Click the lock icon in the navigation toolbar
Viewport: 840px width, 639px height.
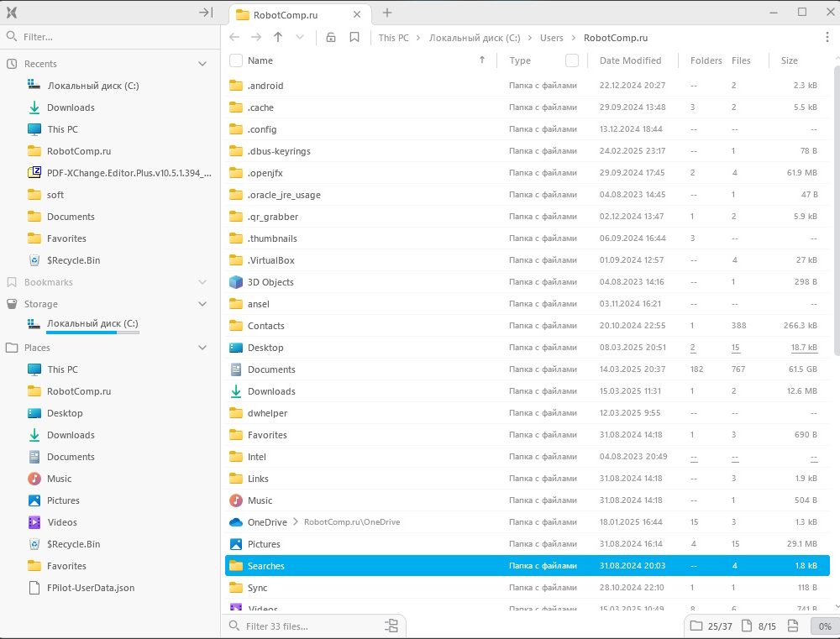[x=331, y=37]
